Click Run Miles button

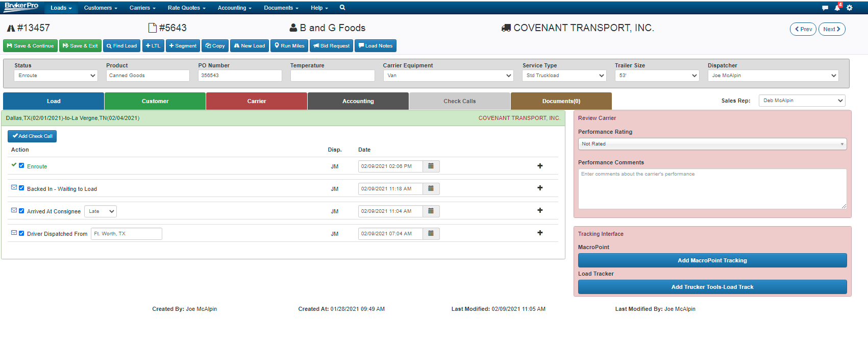pos(289,46)
